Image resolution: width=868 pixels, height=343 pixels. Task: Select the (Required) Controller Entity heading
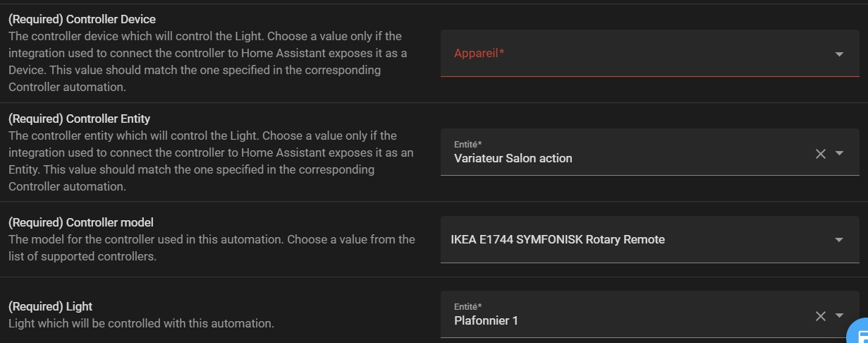click(79, 119)
